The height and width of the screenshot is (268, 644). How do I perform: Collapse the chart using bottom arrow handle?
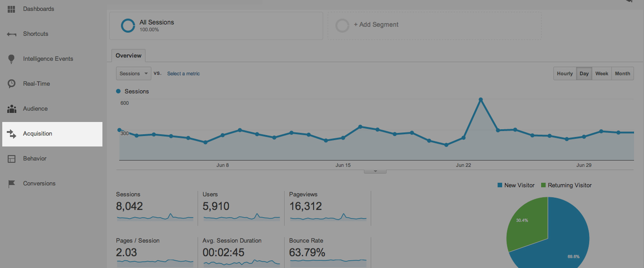coord(375,171)
